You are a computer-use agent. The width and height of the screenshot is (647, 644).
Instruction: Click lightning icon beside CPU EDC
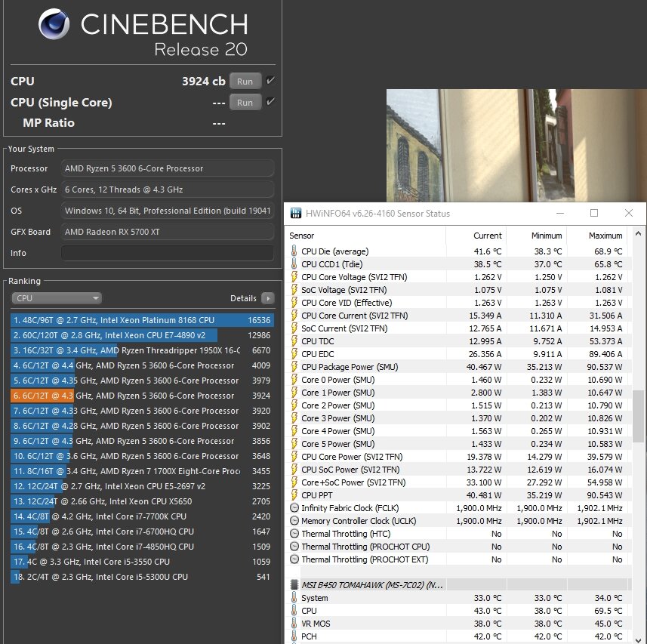(294, 354)
